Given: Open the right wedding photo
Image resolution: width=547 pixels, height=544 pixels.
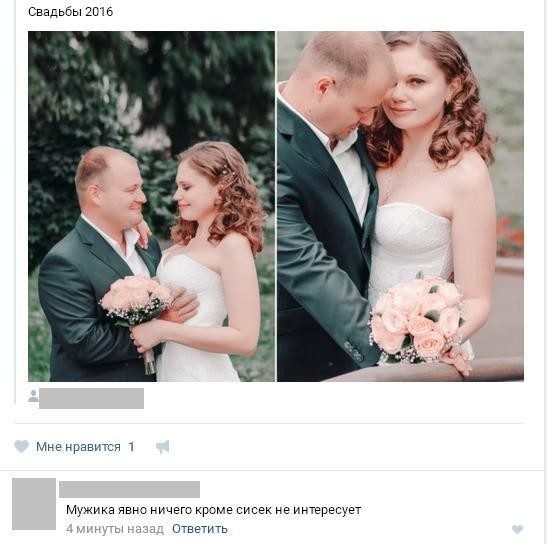Looking at the screenshot, I should point(400,206).
